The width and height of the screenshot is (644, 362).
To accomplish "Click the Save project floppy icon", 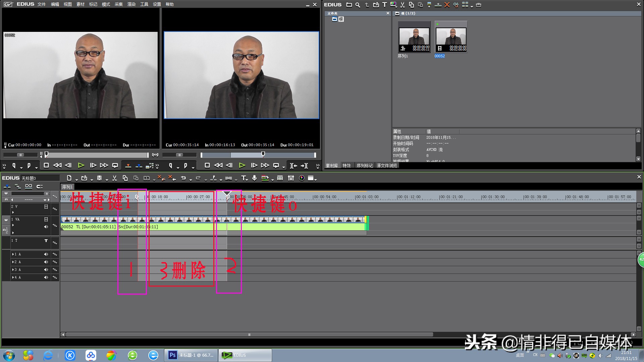I will (99, 178).
